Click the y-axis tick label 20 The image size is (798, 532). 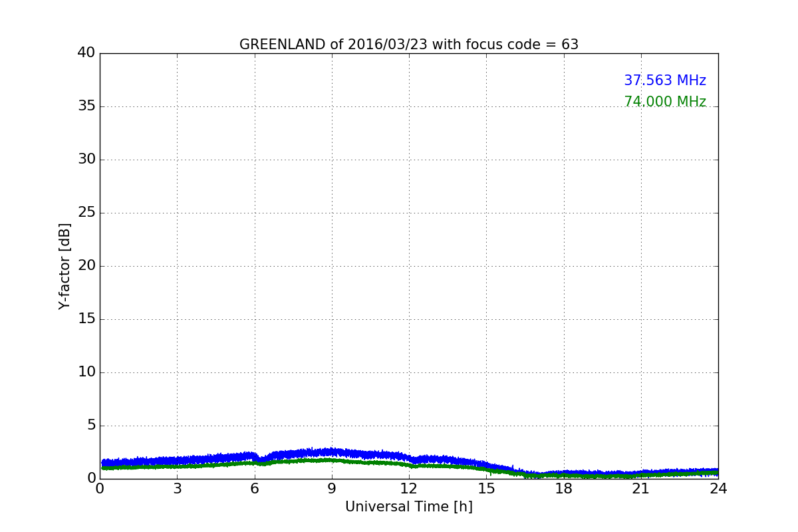coord(86,265)
